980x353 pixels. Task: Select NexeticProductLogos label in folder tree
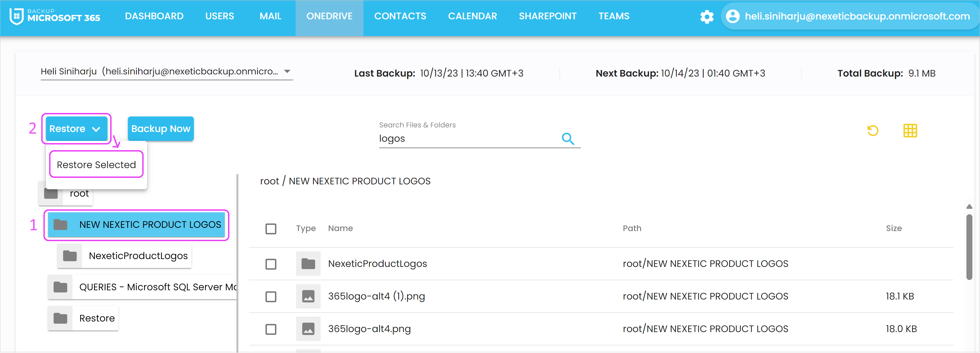138,256
